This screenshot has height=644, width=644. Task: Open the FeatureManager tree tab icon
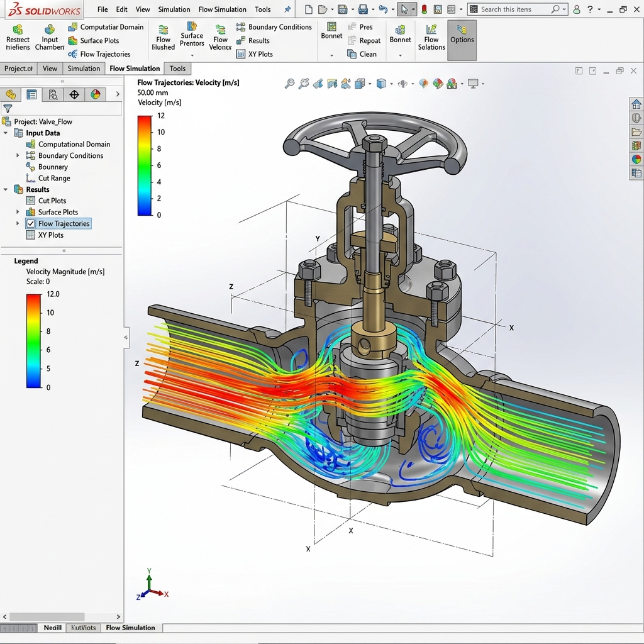(11, 94)
